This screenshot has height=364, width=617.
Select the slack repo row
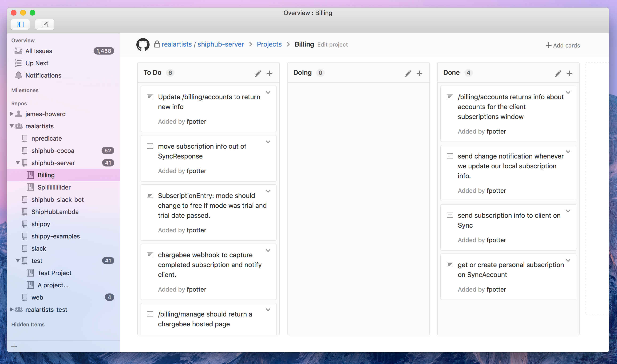(63, 248)
